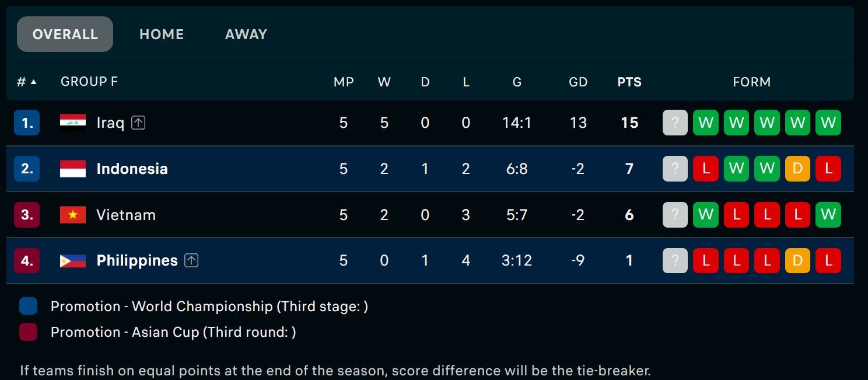This screenshot has width=868, height=380.
Task: Select the Overall standings tab
Action: click(x=65, y=34)
